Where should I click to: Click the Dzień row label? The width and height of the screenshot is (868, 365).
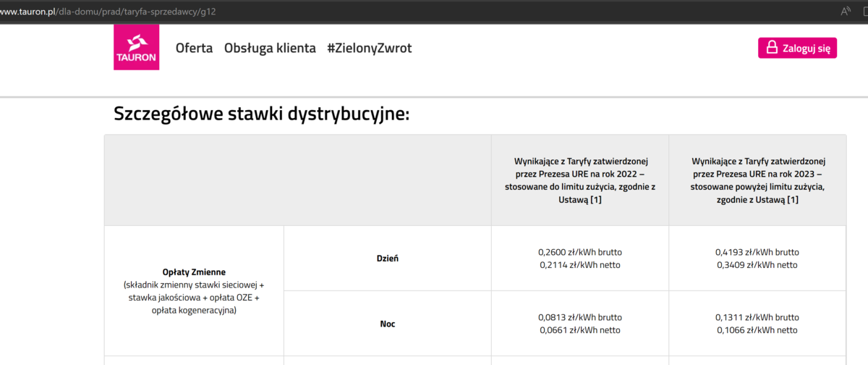pyautogui.click(x=387, y=258)
